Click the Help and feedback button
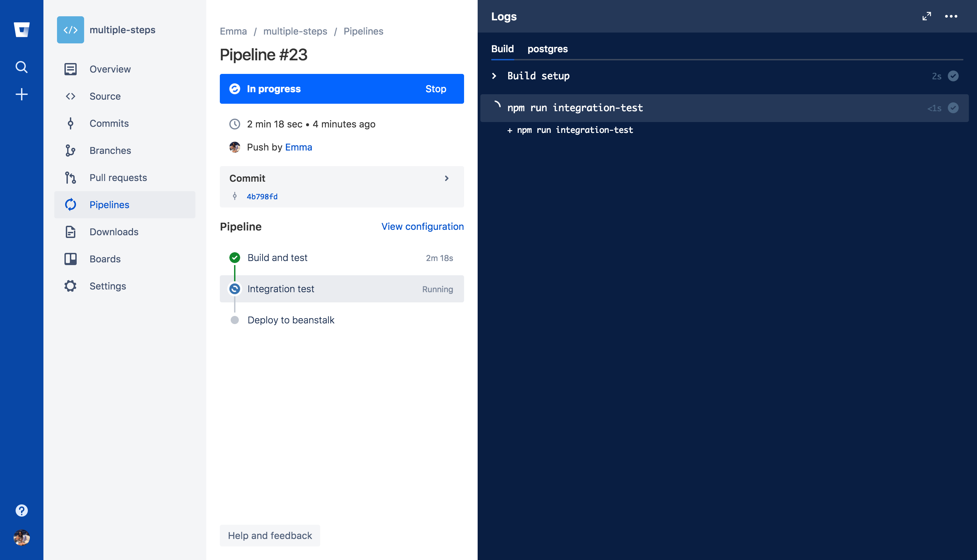977x560 pixels. pyautogui.click(x=270, y=535)
